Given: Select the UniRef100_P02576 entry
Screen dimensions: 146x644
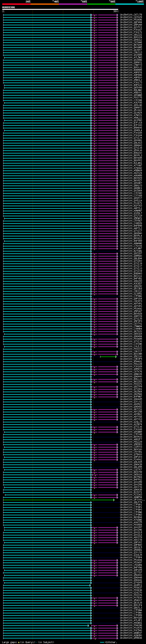Looking at the screenshot, I should 131,628.
